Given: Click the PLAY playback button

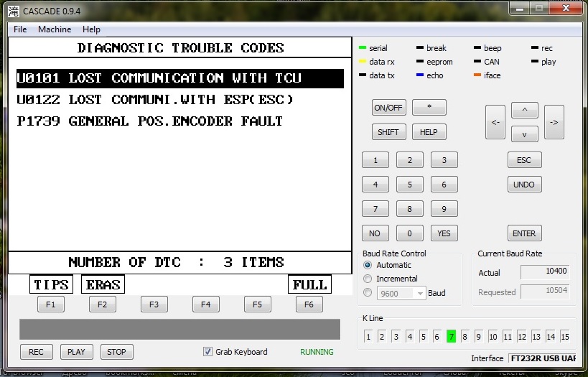Looking at the screenshot, I should tap(76, 352).
